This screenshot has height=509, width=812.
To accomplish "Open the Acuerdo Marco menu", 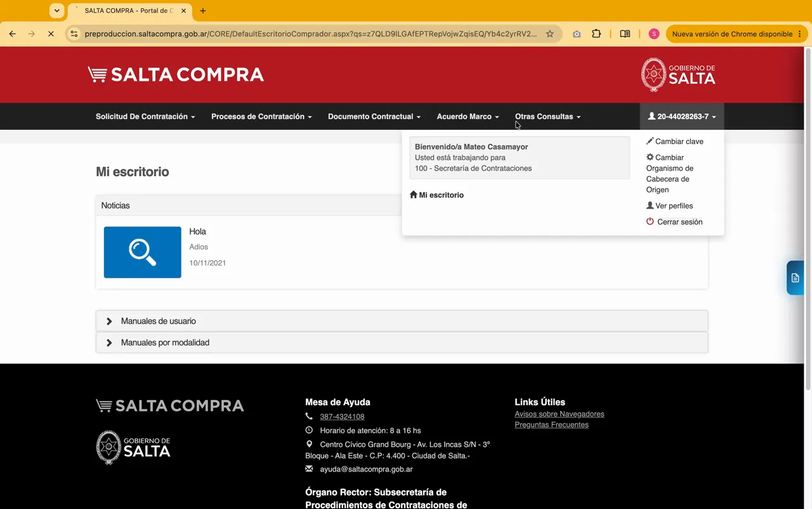I will tap(468, 117).
